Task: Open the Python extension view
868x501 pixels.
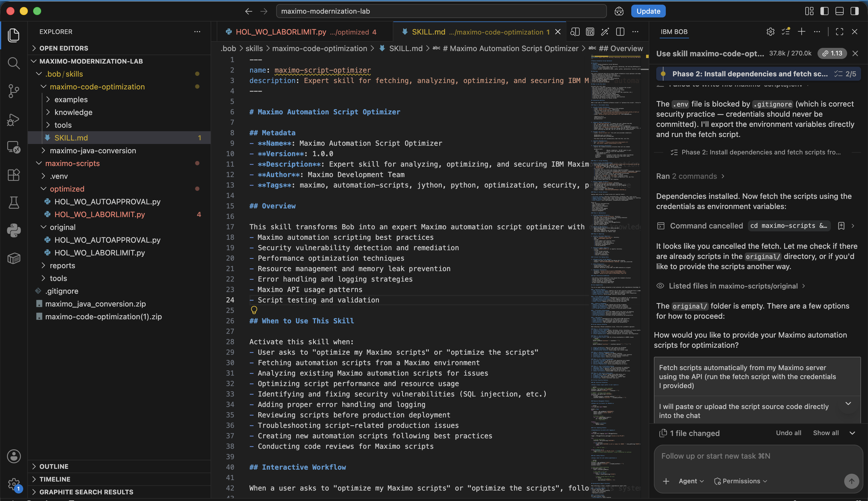Action: tap(14, 230)
